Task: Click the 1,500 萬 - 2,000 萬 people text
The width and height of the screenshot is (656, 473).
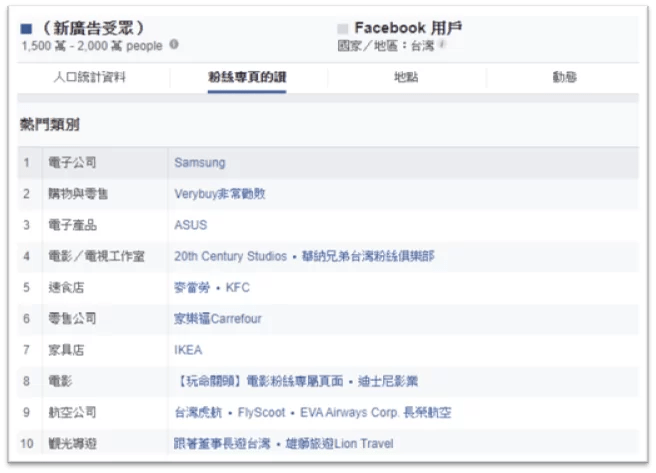Action: pos(92,46)
